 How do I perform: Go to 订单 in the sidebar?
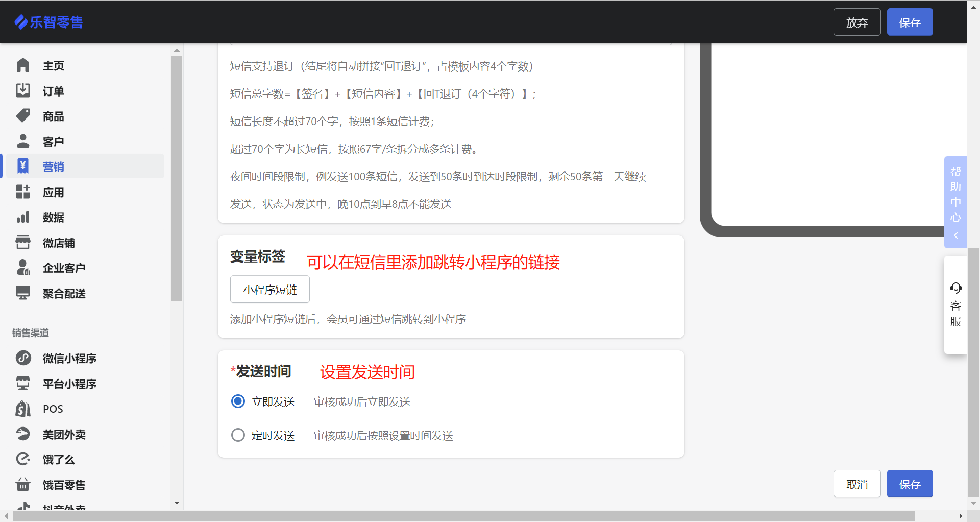tap(54, 91)
